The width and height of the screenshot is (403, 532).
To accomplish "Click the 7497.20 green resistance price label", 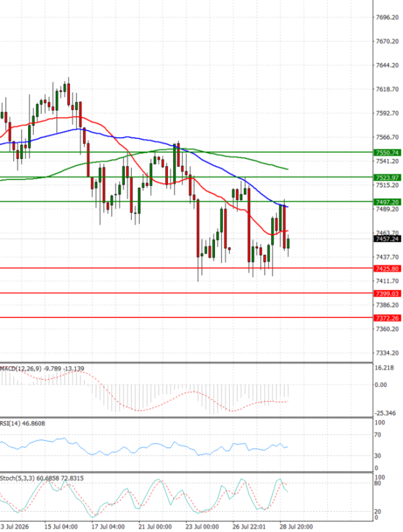I will coord(387,202).
